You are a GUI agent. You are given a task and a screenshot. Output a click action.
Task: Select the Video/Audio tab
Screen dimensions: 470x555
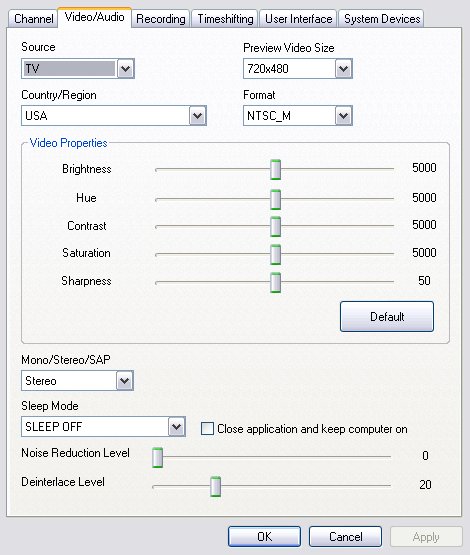pos(94,17)
